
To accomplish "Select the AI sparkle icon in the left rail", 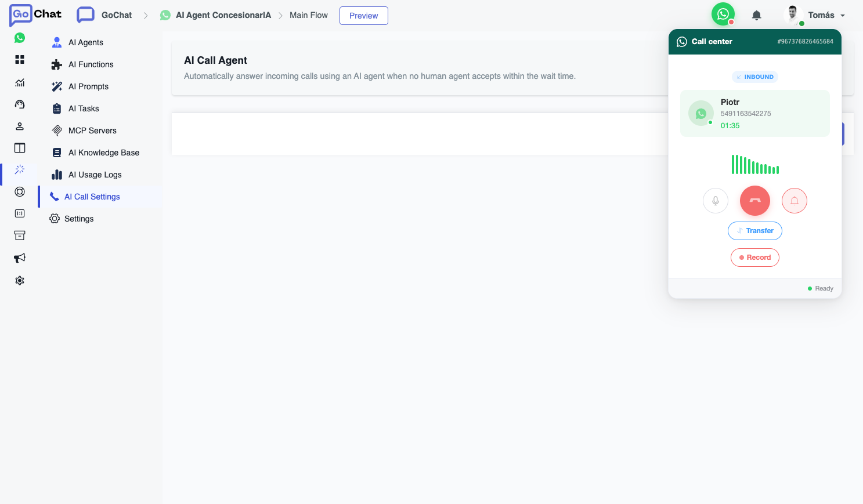I will coord(20,169).
